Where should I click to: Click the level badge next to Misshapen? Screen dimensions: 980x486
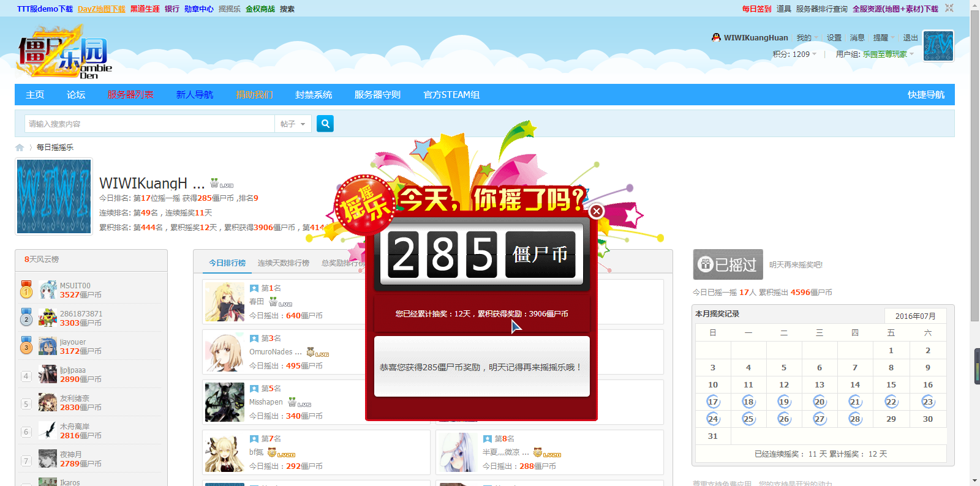coord(300,402)
